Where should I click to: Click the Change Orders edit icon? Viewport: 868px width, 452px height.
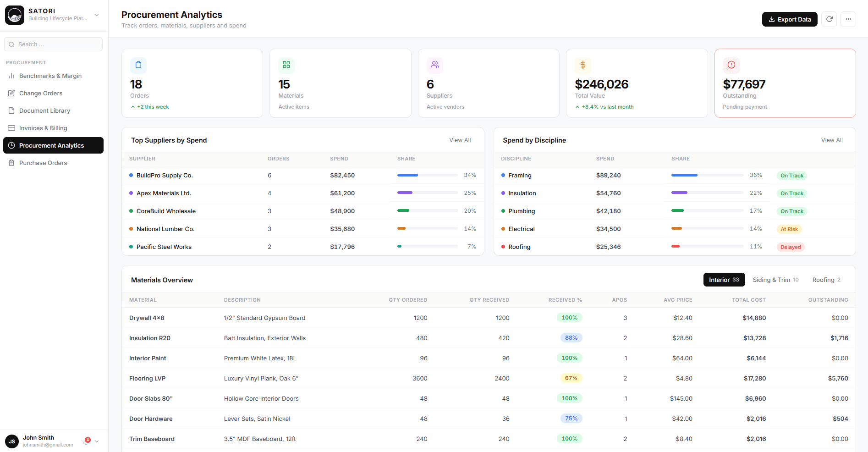[x=11, y=93]
